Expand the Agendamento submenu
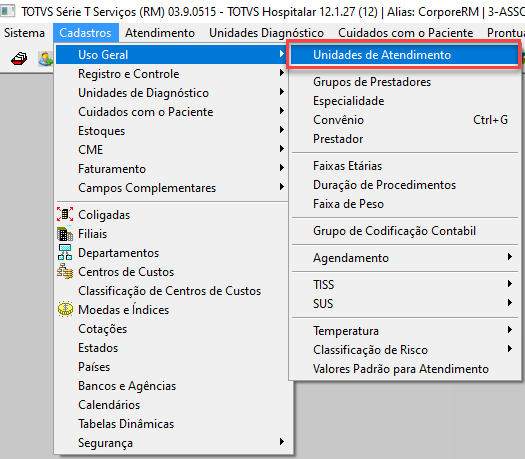525x459 pixels. pos(404,258)
